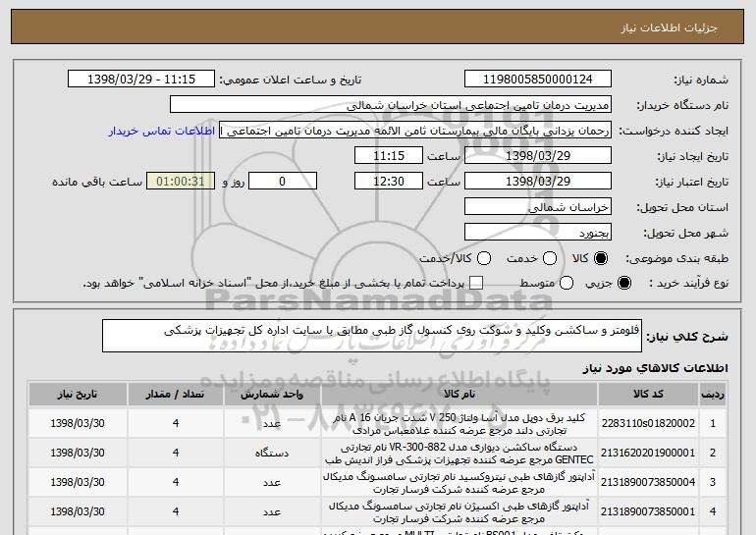Screen dimensions: 756x535
Task: Select the کالا/خدمت radio button
Action: pyautogui.click(x=484, y=258)
